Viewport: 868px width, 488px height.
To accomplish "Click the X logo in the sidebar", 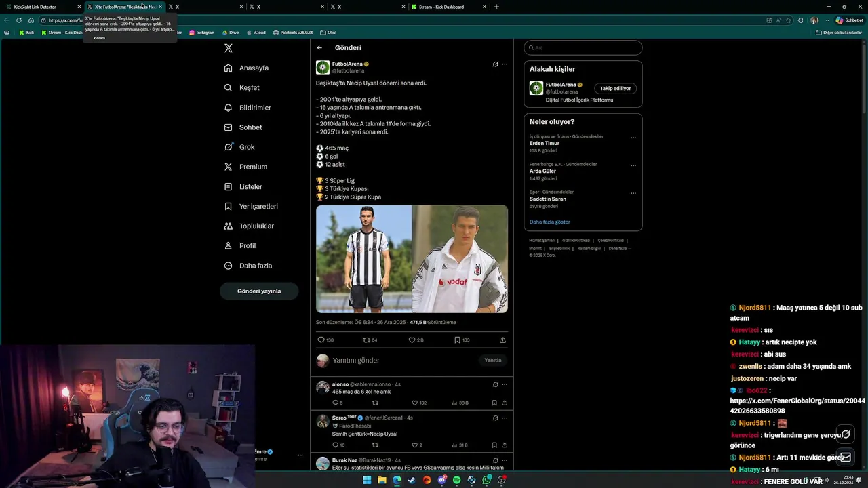I will (x=229, y=48).
